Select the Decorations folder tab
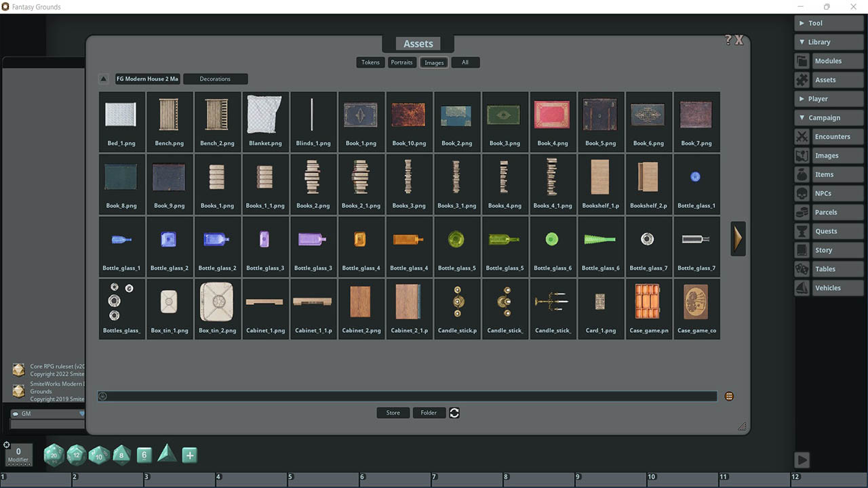 pyautogui.click(x=215, y=78)
